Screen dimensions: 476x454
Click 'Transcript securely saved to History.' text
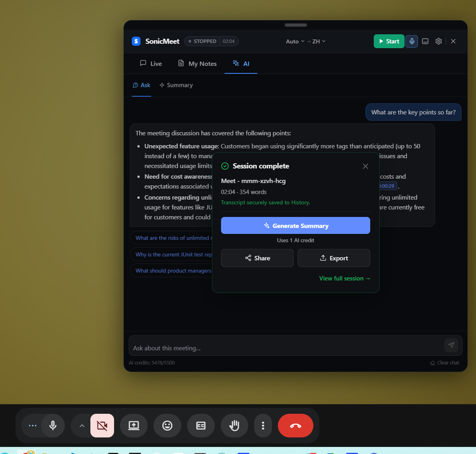[x=266, y=202]
